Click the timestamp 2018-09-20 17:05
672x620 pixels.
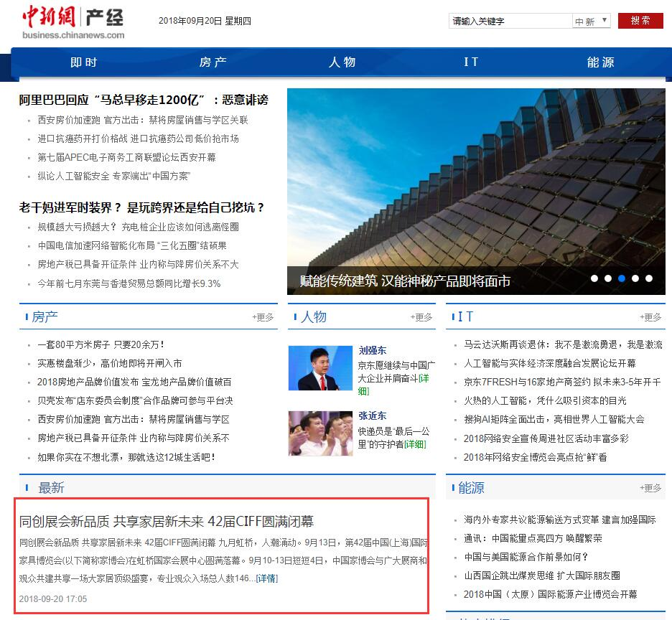52,599
